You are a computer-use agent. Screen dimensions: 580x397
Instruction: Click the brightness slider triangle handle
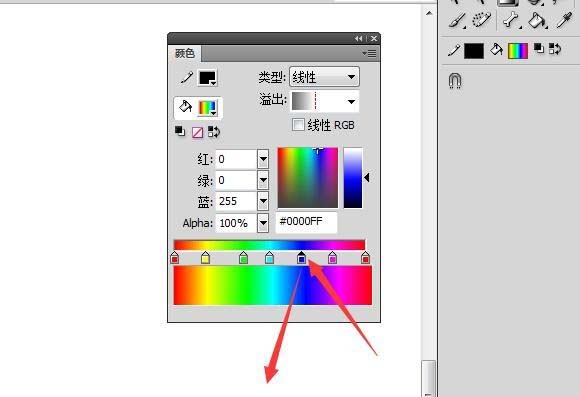[367, 178]
